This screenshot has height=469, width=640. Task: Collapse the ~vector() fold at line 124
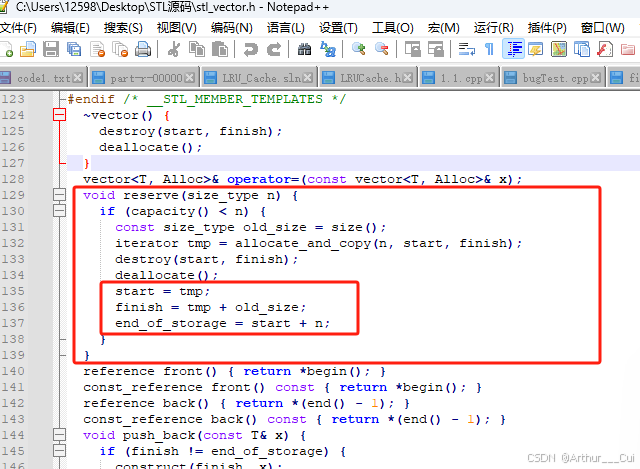click(x=60, y=115)
